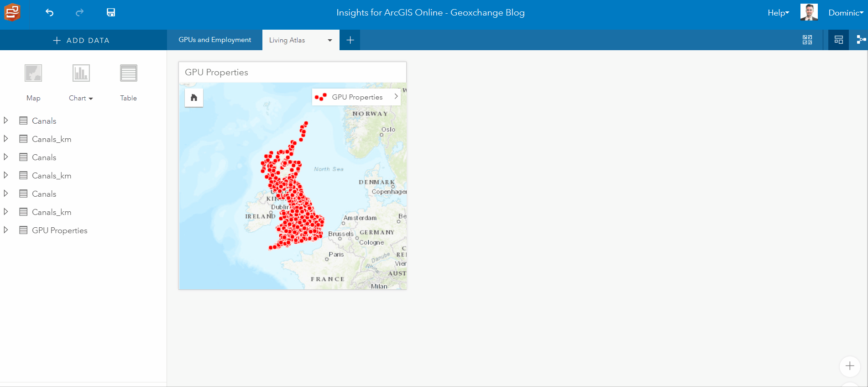Open the Chart type dropdown arrow
Screen dimensions: 868x387
(91, 99)
